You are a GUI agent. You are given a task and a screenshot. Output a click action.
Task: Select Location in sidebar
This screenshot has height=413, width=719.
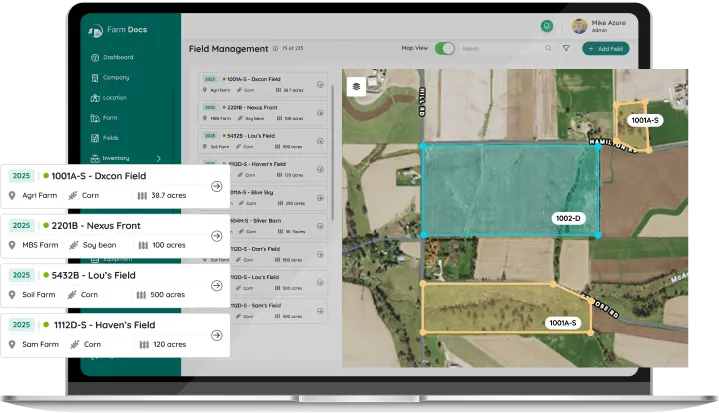click(114, 98)
